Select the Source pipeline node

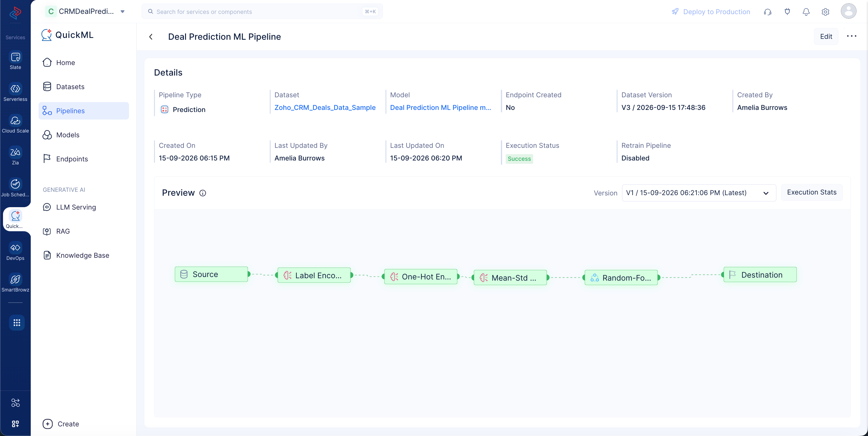click(x=211, y=274)
